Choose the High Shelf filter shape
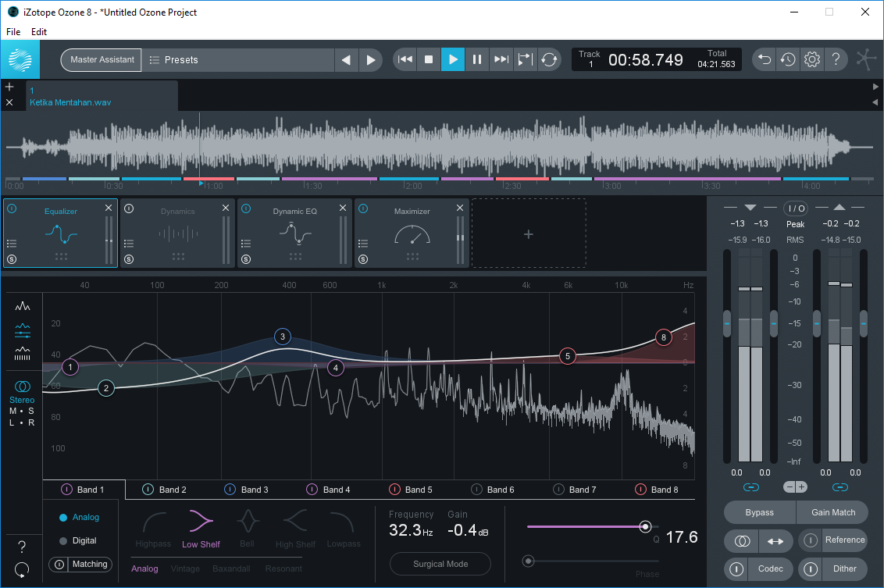Viewport: 884px width, 588px height. point(295,528)
